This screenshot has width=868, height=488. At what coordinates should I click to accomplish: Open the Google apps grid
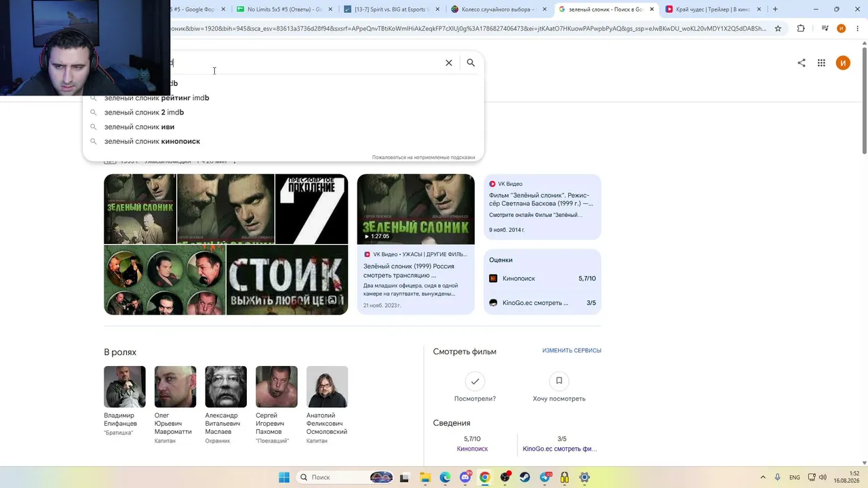coord(821,63)
